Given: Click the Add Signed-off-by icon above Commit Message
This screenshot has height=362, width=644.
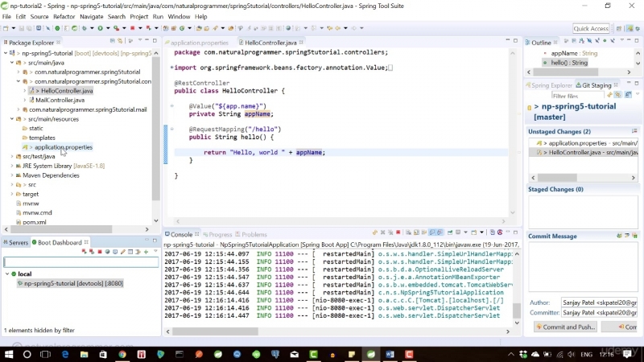Looking at the screenshot, I should (627, 236).
